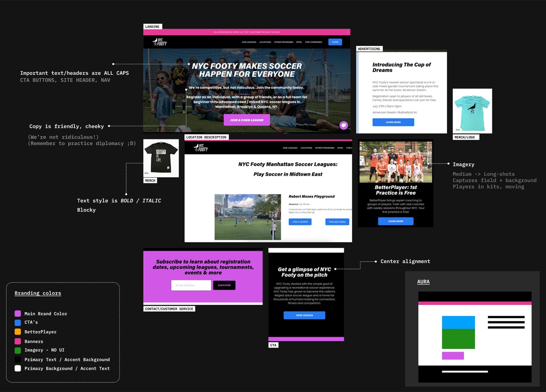The width and height of the screenshot is (546, 392).
Task: Click the Robert Moses Playground title
Action: point(312,196)
